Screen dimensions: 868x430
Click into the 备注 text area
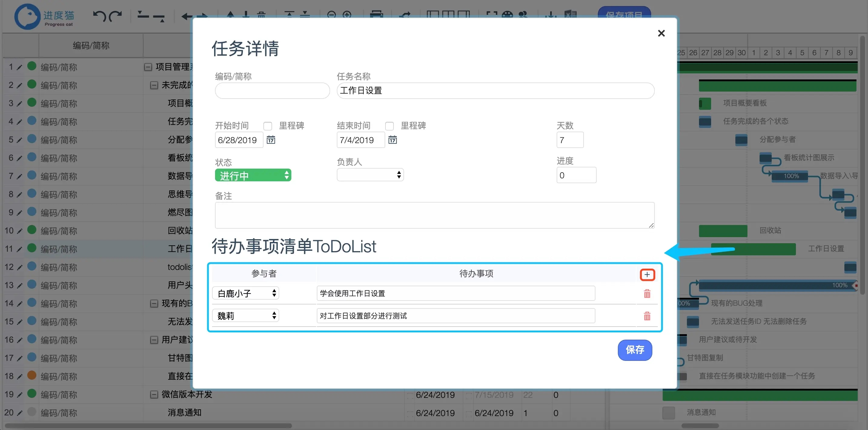point(434,215)
